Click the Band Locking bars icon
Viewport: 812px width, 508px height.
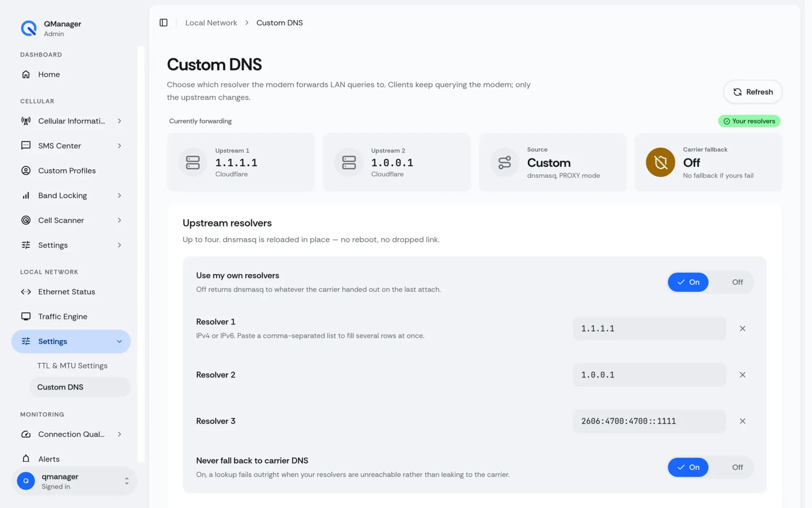point(26,196)
